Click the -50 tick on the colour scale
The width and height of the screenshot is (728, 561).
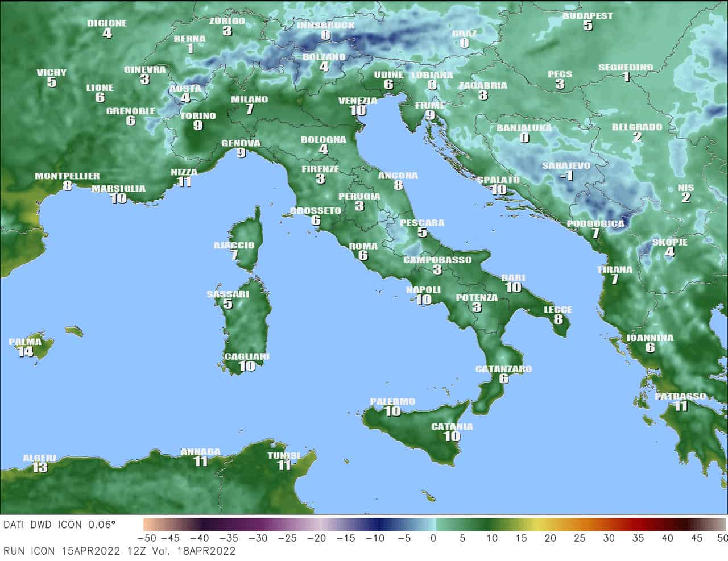[x=148, y=537]
